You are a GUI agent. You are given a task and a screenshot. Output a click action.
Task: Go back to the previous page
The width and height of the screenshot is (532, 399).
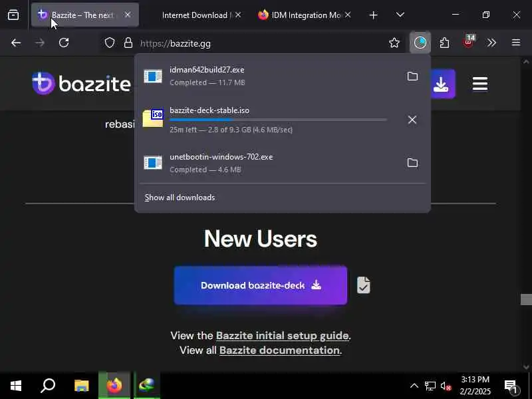pos(16,43)
